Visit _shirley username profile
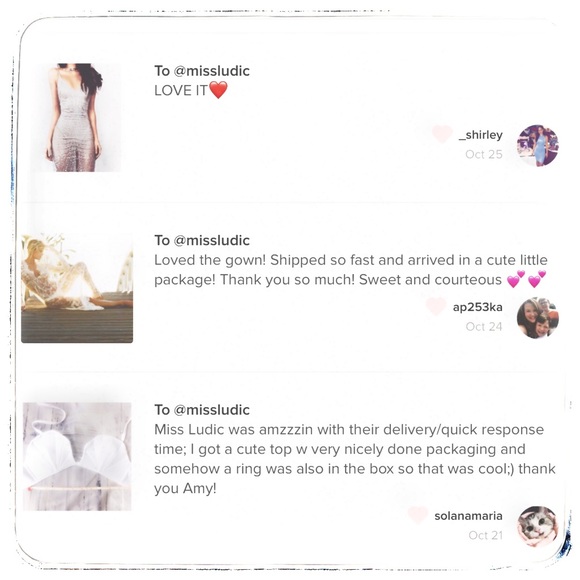This screenshot has height=580, width=580. 480,135
